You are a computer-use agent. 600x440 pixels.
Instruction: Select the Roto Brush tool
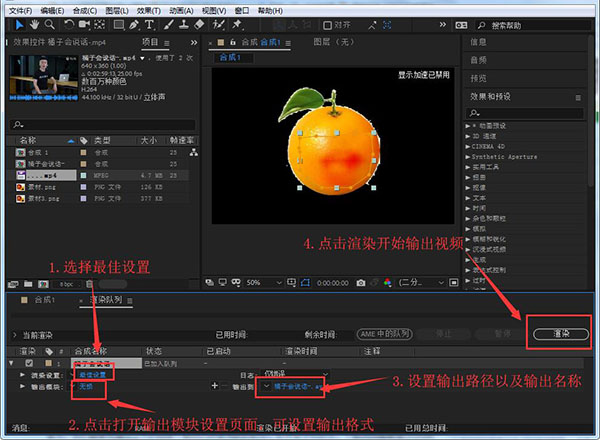[x=218, y=25]
